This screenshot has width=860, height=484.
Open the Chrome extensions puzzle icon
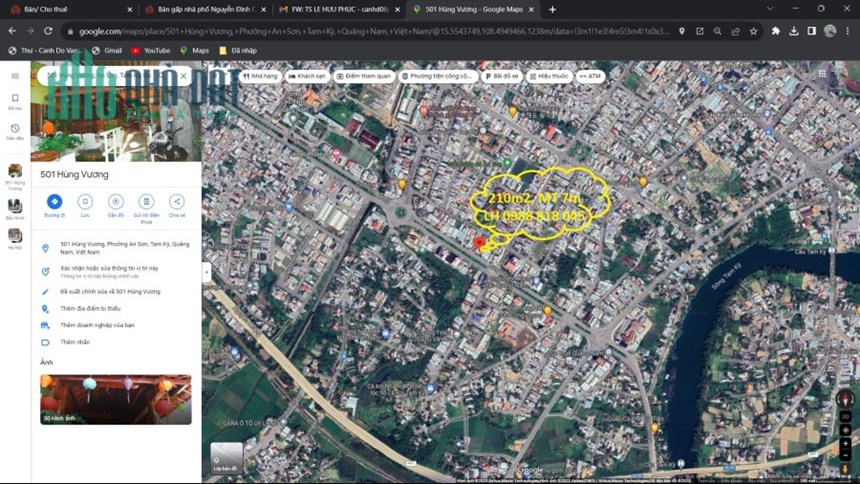pyautogui.click(x=776, y=31)
